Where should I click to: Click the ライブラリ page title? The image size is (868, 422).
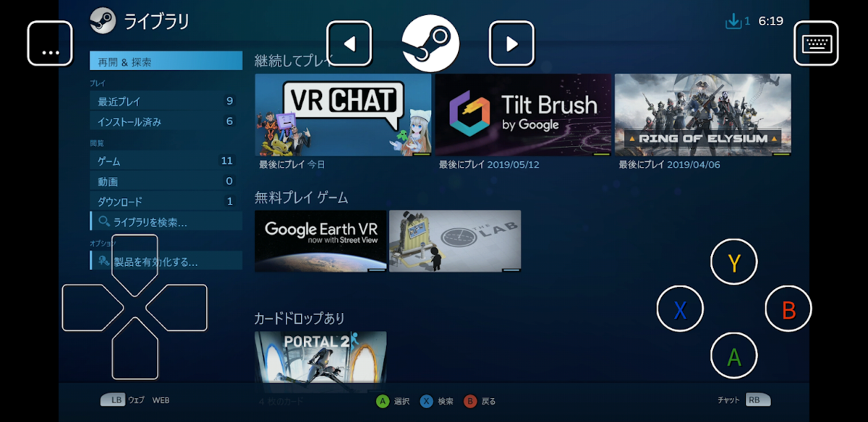156,22
